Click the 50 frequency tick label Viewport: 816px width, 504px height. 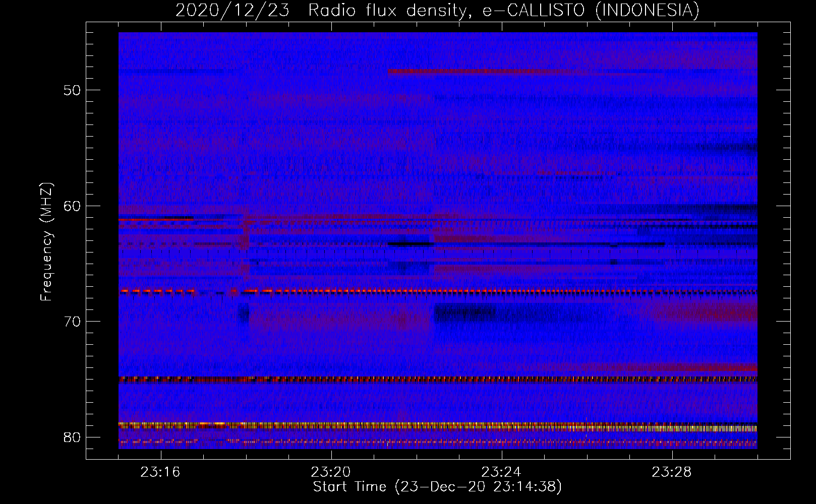click(72, 91)
